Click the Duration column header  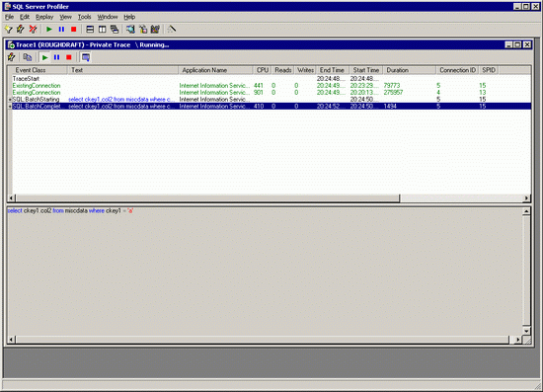pyautogui.click(x=410, y=70)
